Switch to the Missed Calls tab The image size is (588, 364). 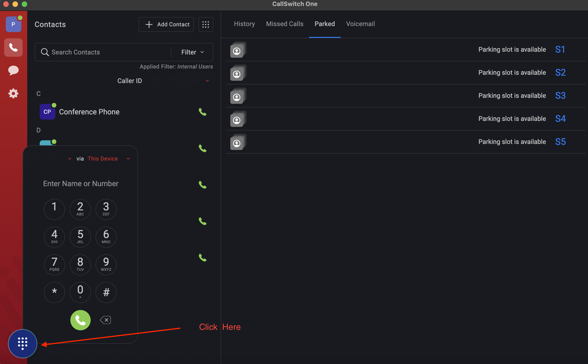(x=285, y=24)
